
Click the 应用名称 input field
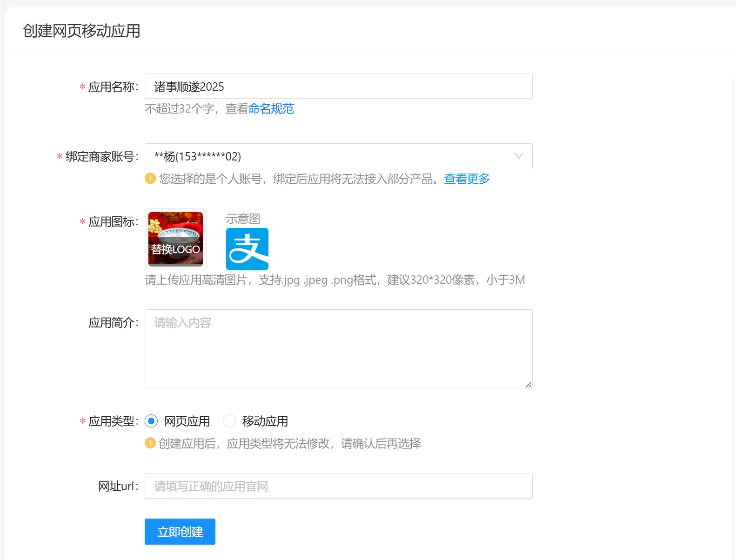[x=338, y=87]
